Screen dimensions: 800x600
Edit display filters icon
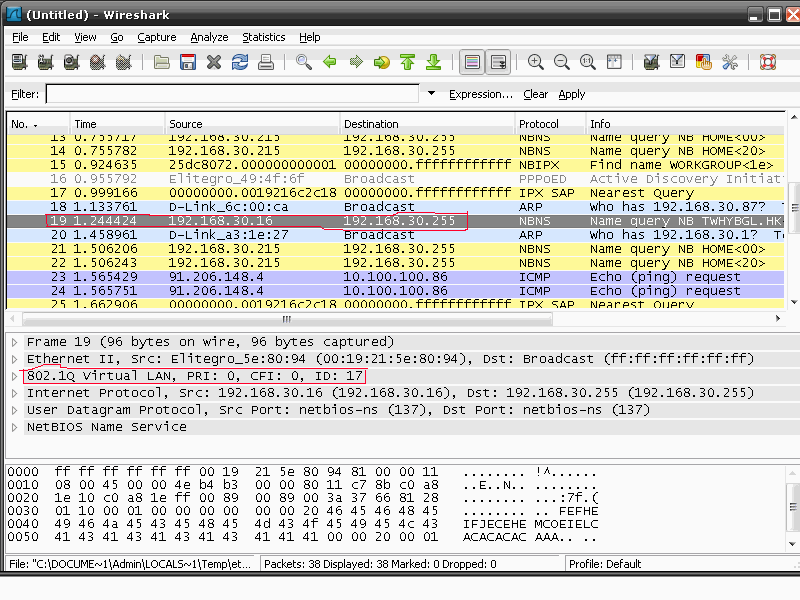[x=677, y=62]
